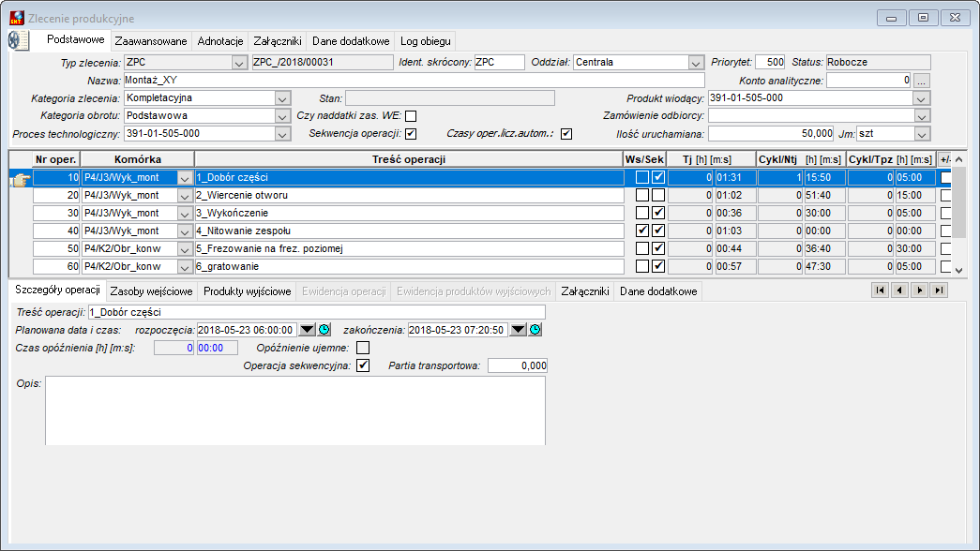Toggle the Sek checkbox for 2_Wiercenie otworu
The height and width of the screenshot is (551, 980).
coord(658,195)
